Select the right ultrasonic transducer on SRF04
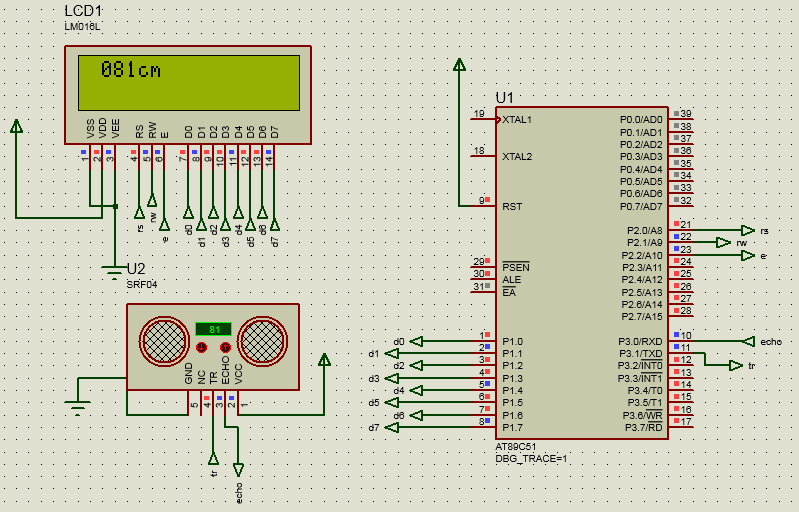The width and height of the screenshot is (799, 512). [x=263, y=342]
